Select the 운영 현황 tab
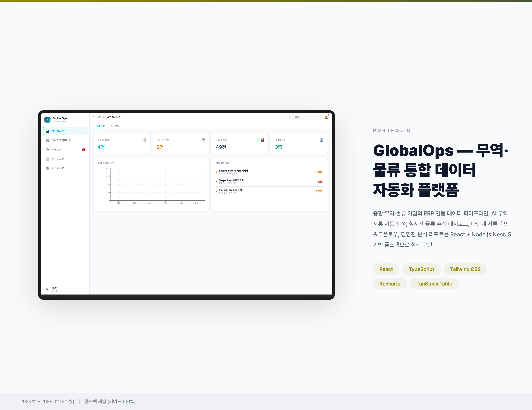 [x=100, y=126]
